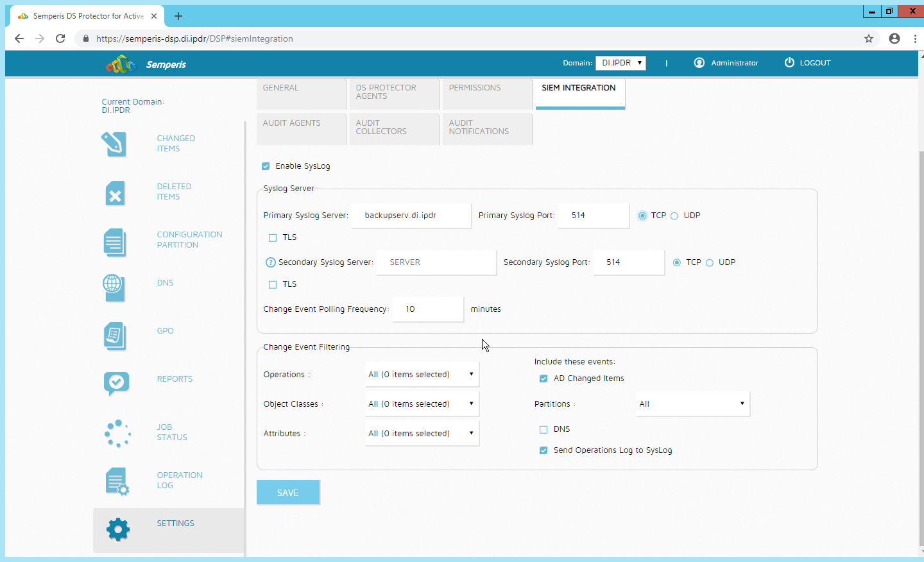Open the Permissions tab
Screen dimensions: 924x562
(x=486, y=94)
